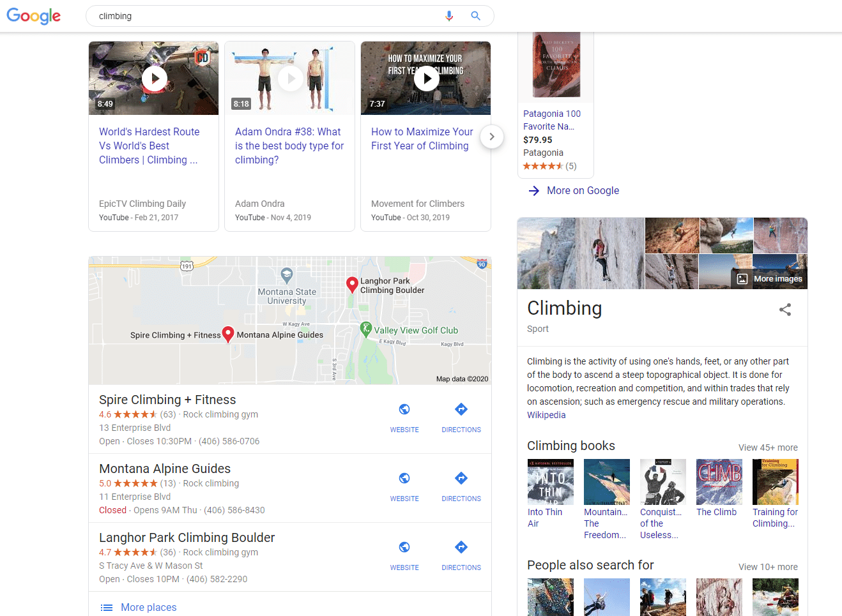Expand climbing books via View 45+ more
This screenshot has width=842, height=616.
[x=768, y=447]
